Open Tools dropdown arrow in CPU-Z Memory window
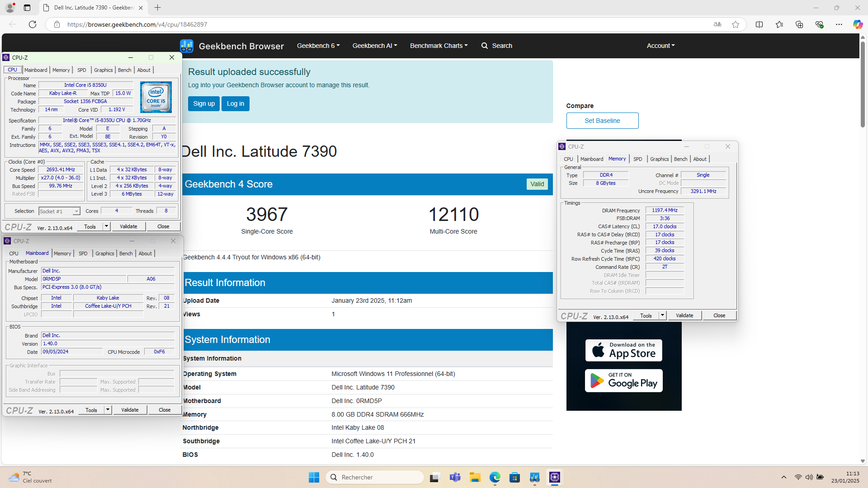 pyautogui.click(x=662, y=315)
